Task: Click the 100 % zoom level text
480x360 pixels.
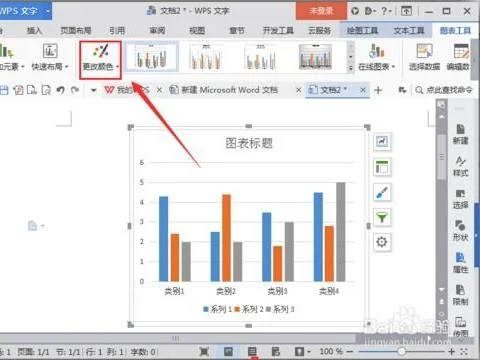Action: [331, 351]
